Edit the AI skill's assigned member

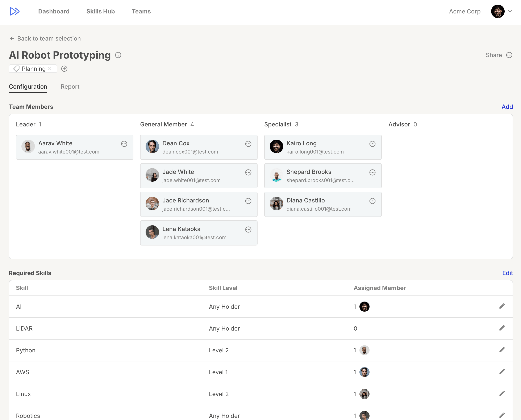[502, 306]
